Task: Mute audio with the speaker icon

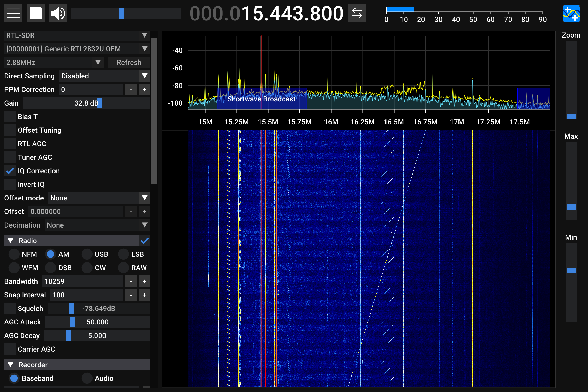Action: [x=58, y=13]
